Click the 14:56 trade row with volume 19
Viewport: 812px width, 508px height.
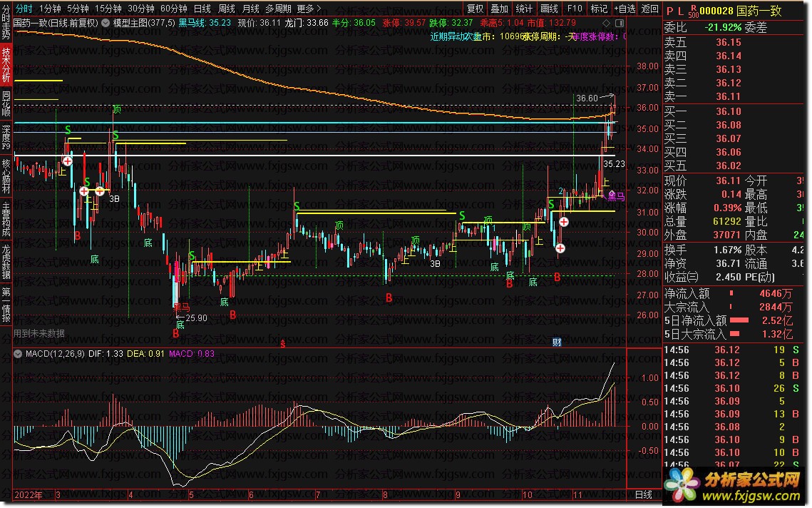click(733, 350)
